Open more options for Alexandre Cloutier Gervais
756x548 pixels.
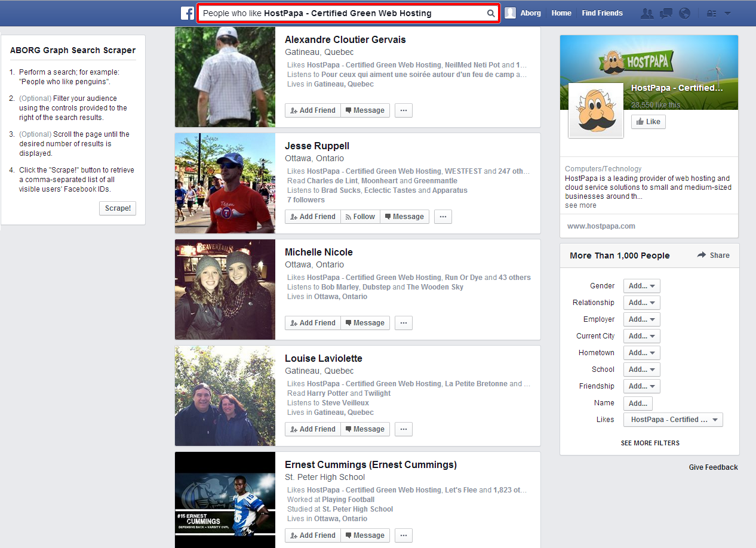tap(404, 110)
